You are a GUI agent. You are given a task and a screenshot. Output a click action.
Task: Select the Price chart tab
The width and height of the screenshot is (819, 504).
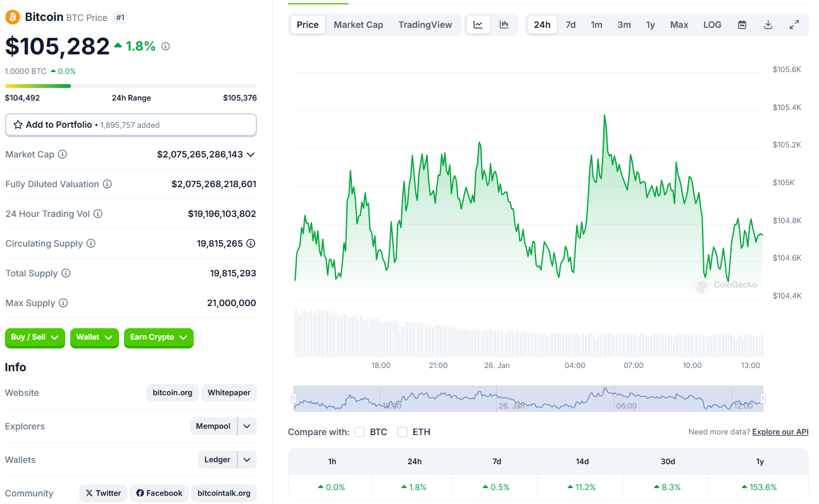click(308, 25)
